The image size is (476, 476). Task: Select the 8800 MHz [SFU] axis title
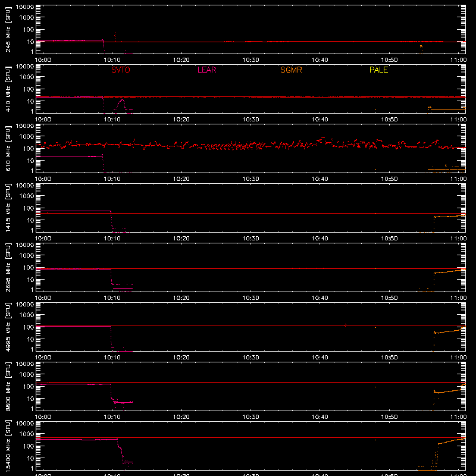coord(8,386)
